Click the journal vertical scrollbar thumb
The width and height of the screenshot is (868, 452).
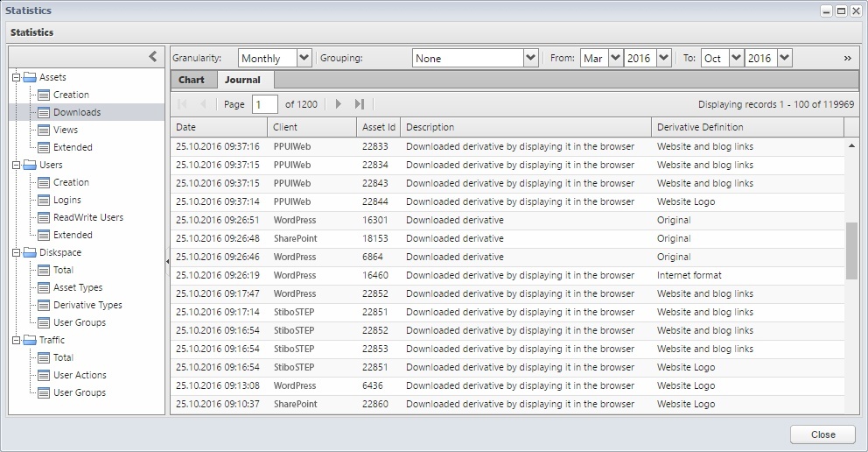click(851, 251)
